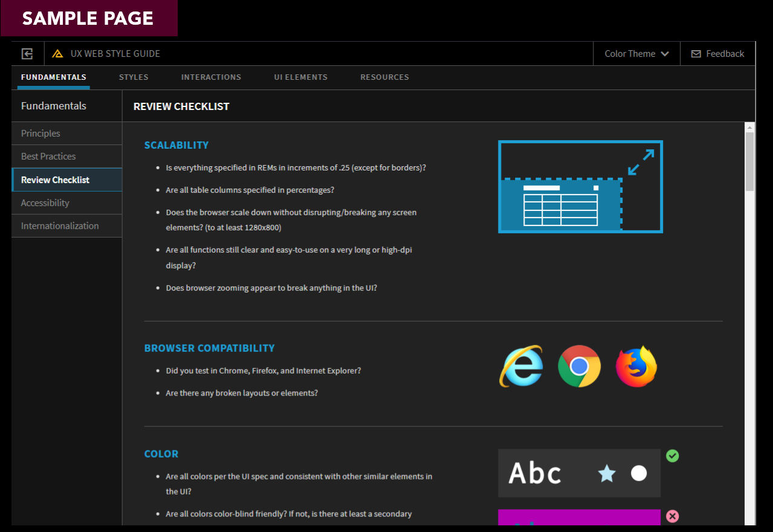
Task: Click the bullet about browser scale down
Action: [291, 220]
